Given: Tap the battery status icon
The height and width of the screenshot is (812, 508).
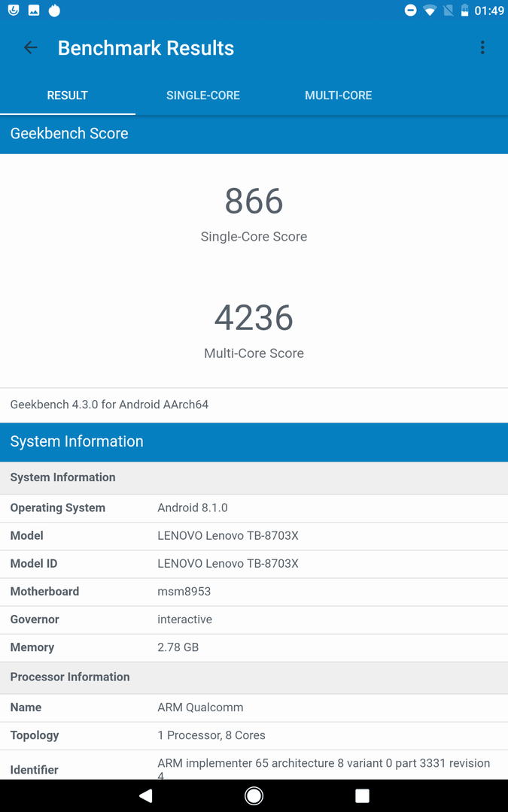Looking at the screenshot, I should coord(464,11).
